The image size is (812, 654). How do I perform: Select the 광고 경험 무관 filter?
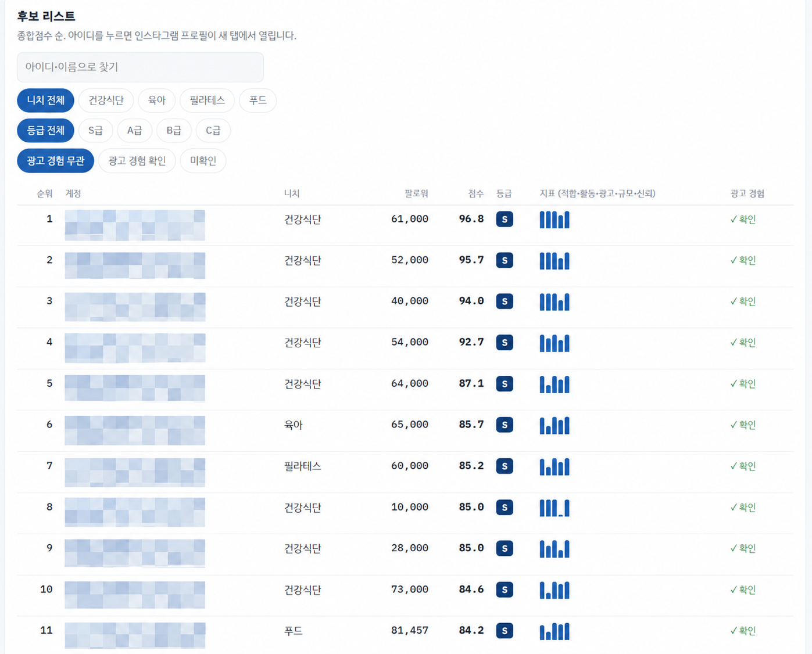coord(56,161)
